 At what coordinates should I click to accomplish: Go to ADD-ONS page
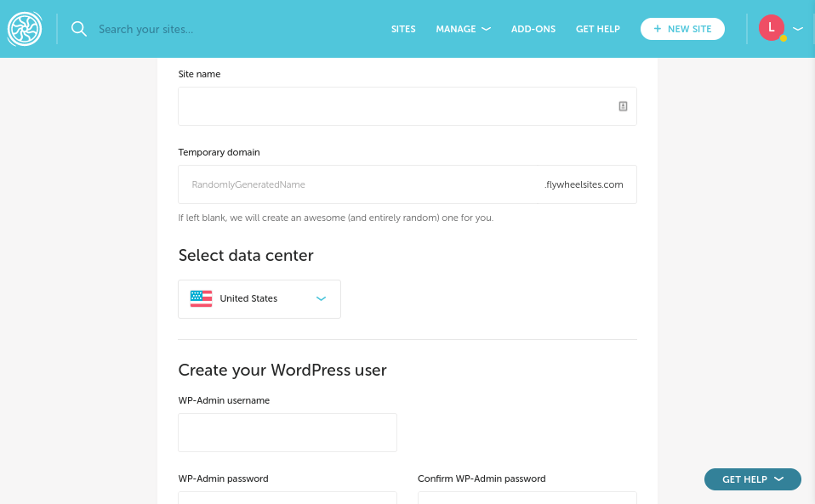pos(533,29)
